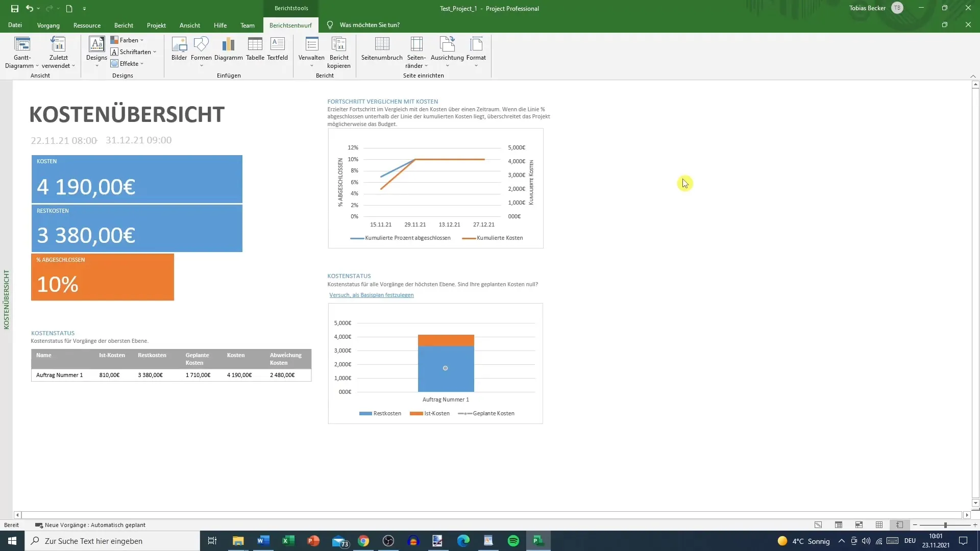The height and width of the screenshot is (551, 980).
Task: Switch to the Projekt tab
Action: coord(156,25)
